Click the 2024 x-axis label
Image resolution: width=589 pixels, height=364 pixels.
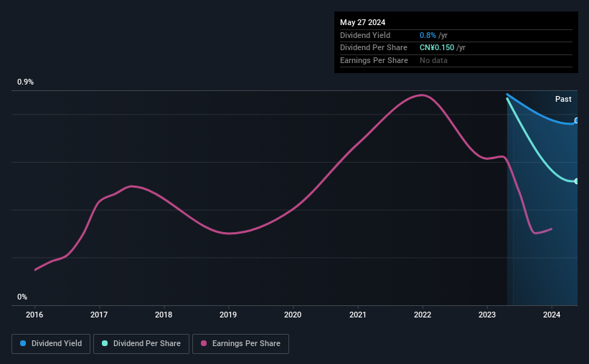coord(552,315)
